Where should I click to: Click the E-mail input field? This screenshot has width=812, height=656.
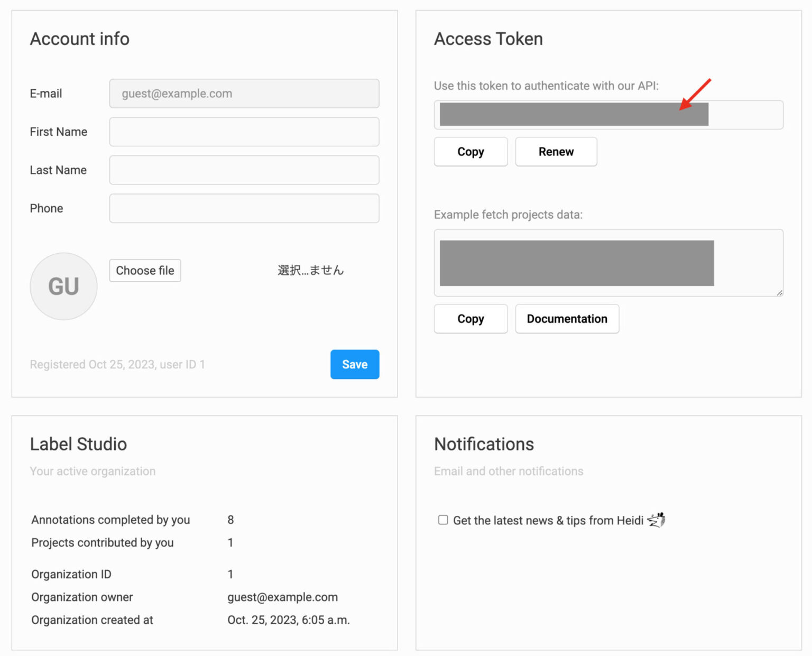[x=244, y=94]
